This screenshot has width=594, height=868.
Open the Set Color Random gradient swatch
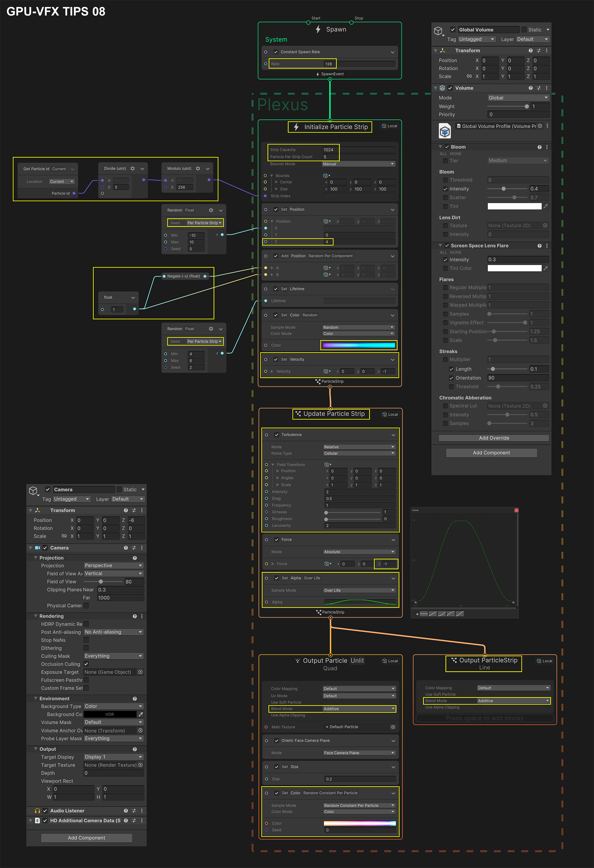[359, 345]
